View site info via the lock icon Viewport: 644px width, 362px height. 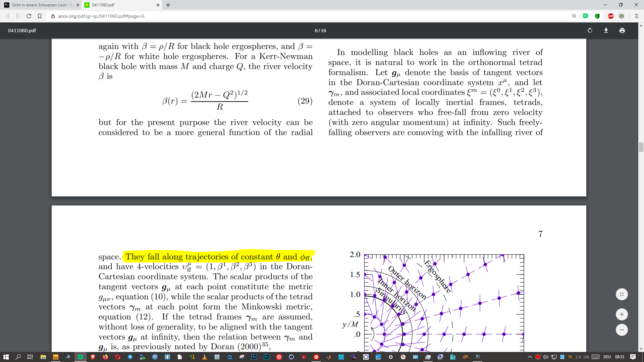click(53, 16)
